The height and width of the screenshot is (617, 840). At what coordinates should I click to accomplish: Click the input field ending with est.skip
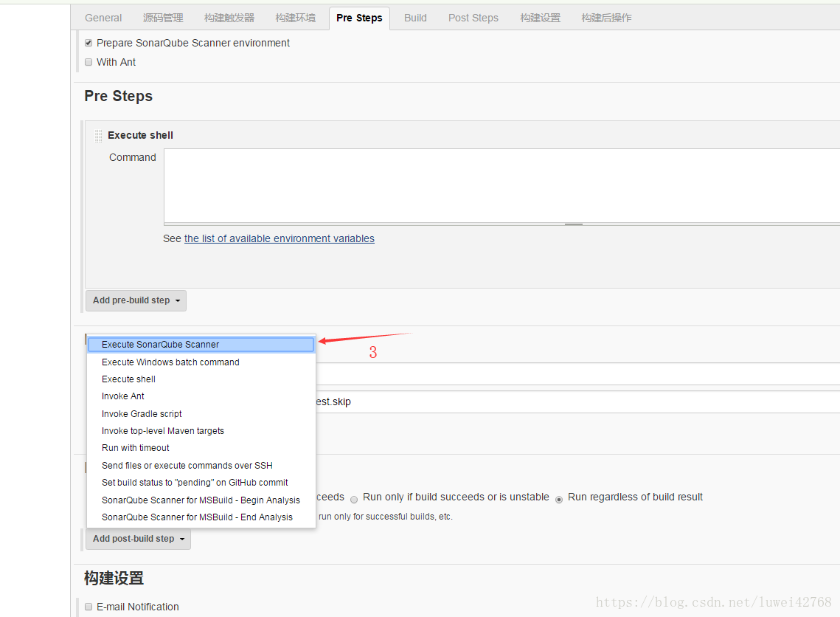(x=577, y=401)
